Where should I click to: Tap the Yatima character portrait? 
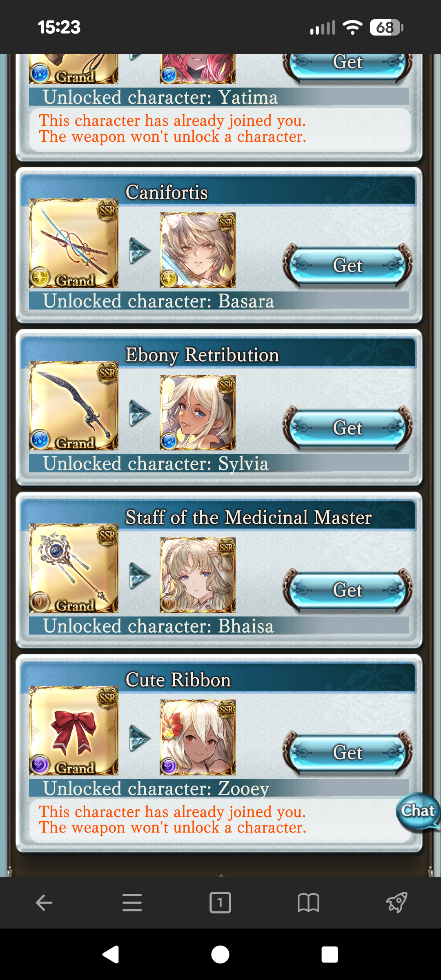pos(198,69)
